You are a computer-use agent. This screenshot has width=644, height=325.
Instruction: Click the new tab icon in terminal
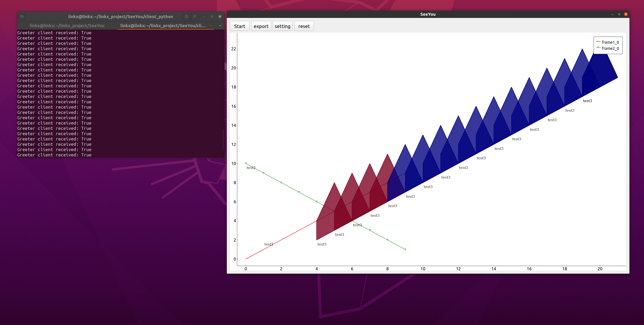click(22, 17)
